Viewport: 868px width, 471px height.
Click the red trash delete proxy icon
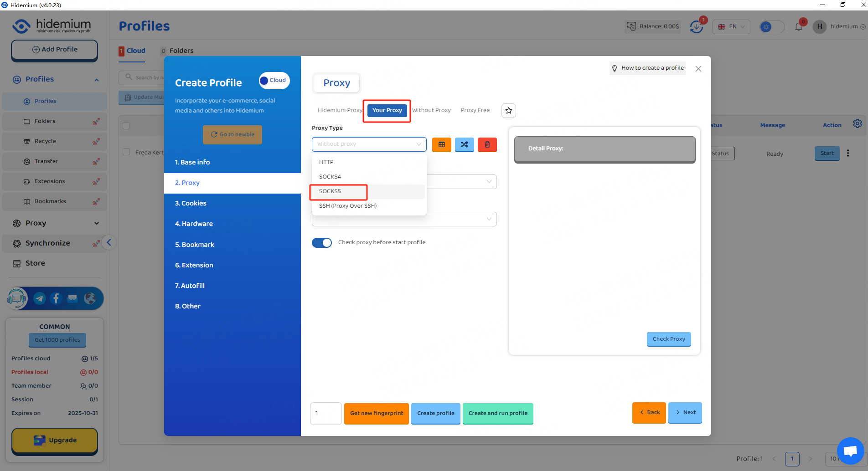tap(487, 144)
